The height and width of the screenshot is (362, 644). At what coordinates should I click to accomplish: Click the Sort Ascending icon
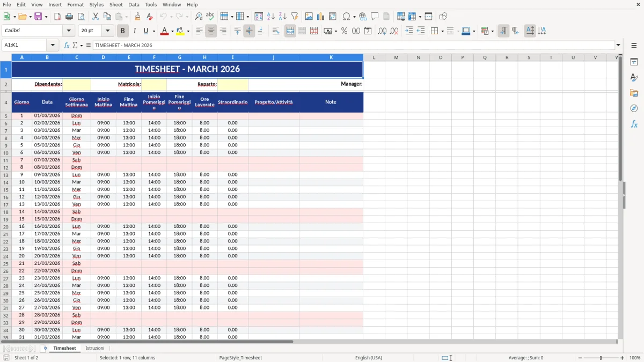pos(271,17)
